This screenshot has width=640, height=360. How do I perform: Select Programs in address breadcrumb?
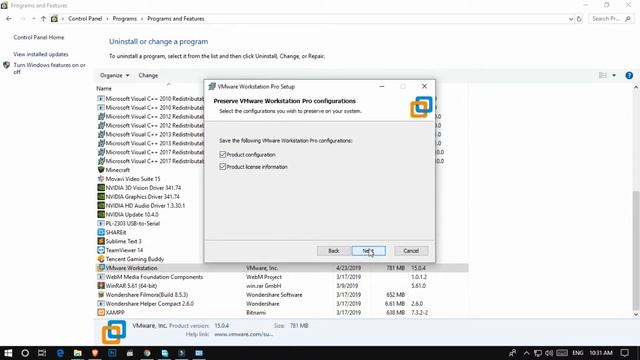click(124, 19)
